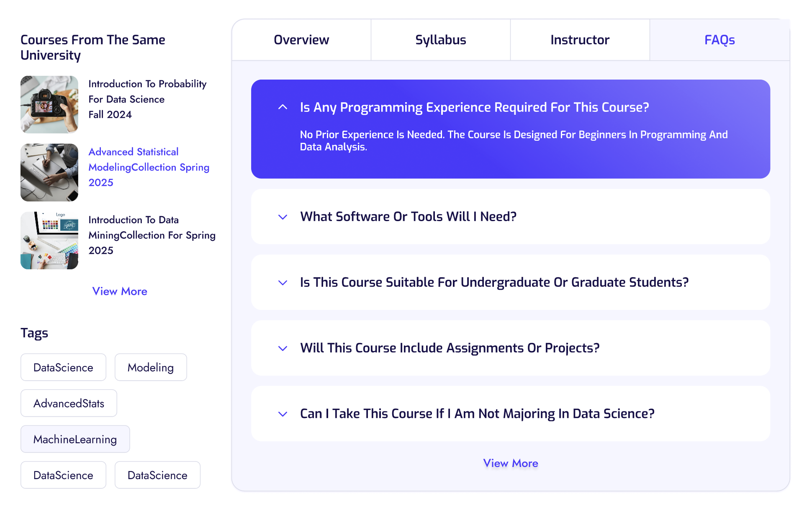Image resolution: width=812 pixels, height=521 pixels.
Task: Expand assignments or projects FAQ chevron
Action: [283, 348]
